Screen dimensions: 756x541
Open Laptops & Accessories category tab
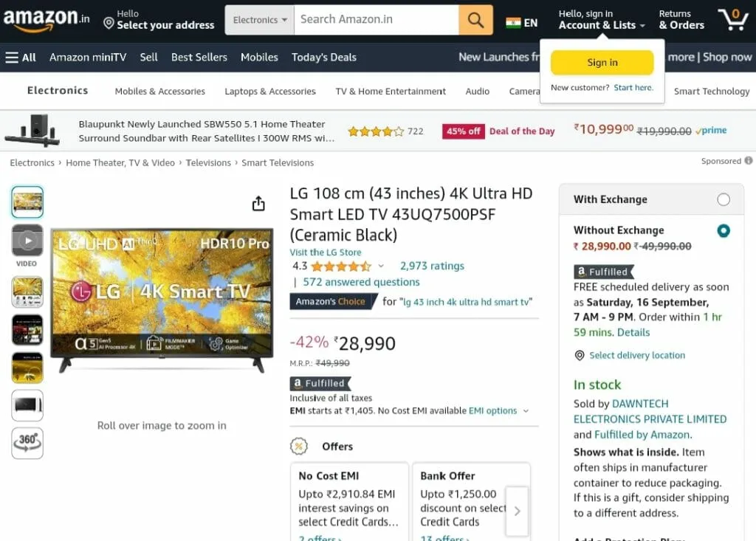click(x=270, y=91)
